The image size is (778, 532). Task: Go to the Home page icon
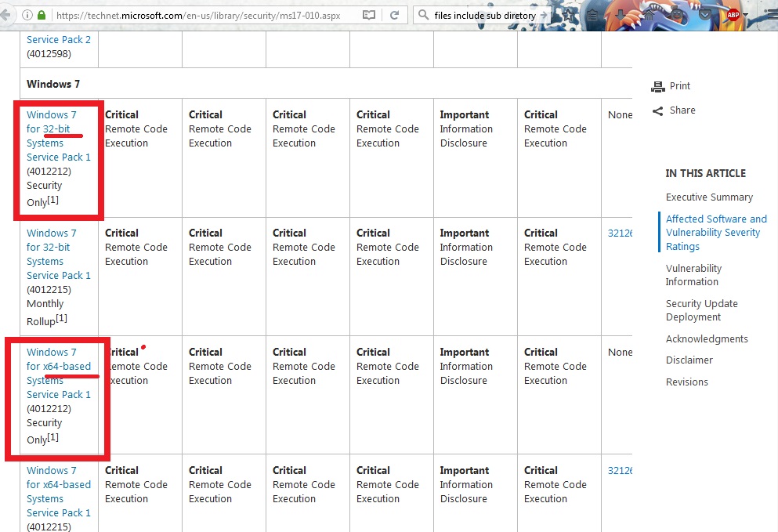[649, 15]
